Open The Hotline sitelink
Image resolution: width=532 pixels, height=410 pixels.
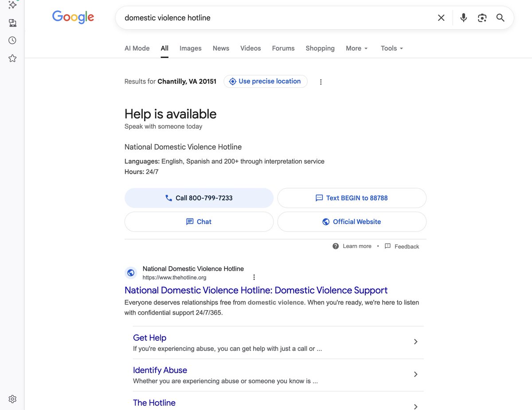click(x=154, y=403)
